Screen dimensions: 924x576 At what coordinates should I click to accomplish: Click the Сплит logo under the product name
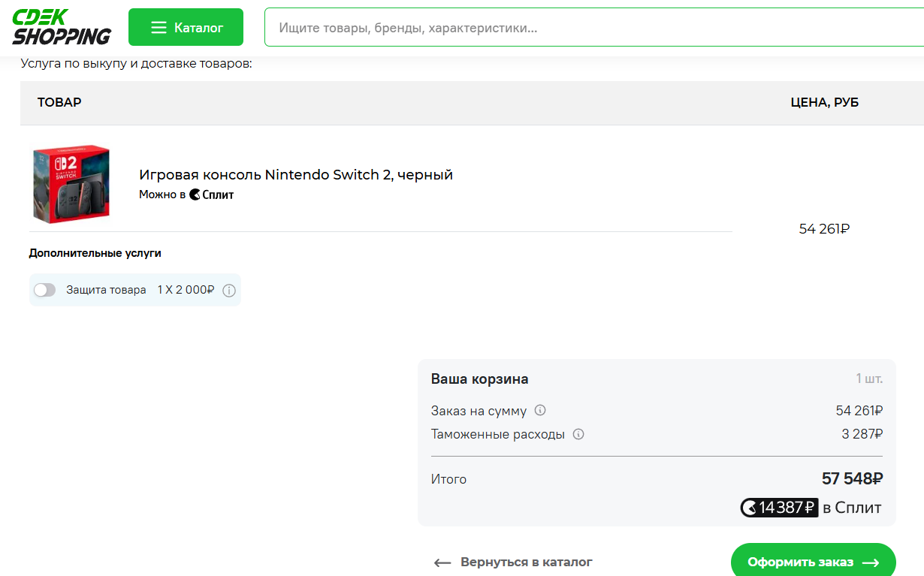[212, 195]
